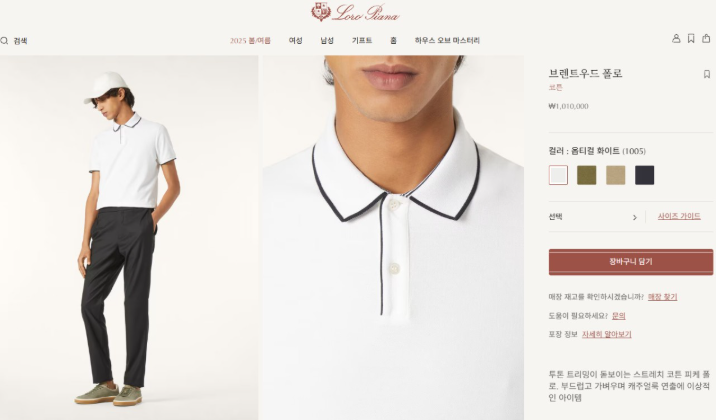Select the navy color swatch
The width and height of the screenshot is (716, 420).
(x=644, y=175)
